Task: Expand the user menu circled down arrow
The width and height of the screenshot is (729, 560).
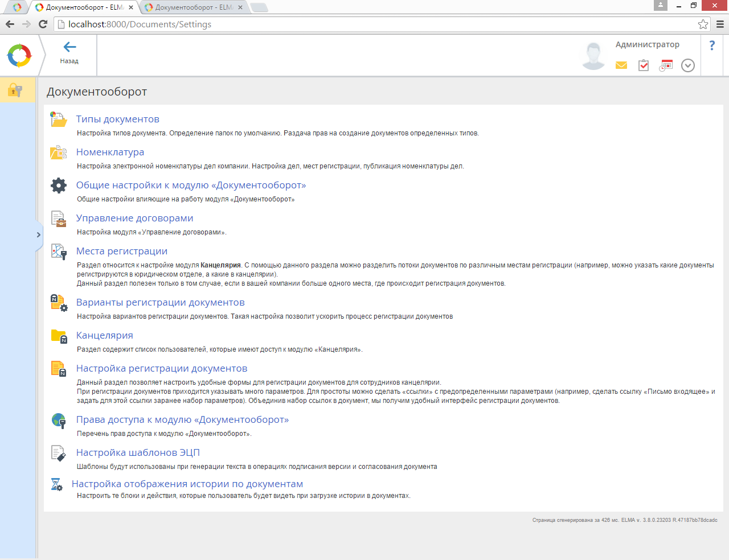Action: tap(688, 65)
